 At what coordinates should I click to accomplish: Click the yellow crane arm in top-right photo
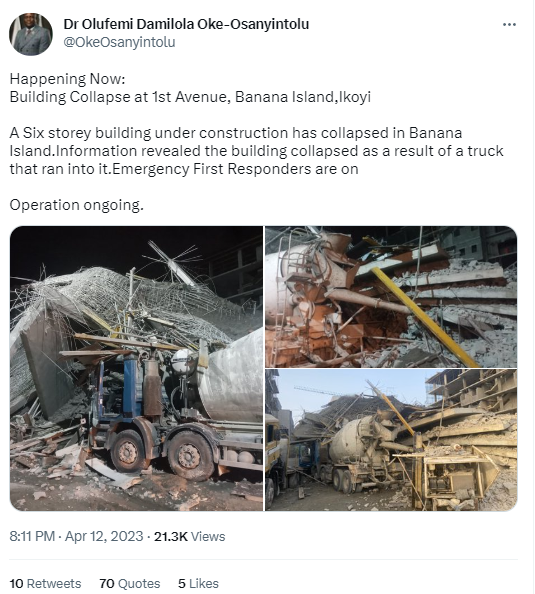[424, 316]
